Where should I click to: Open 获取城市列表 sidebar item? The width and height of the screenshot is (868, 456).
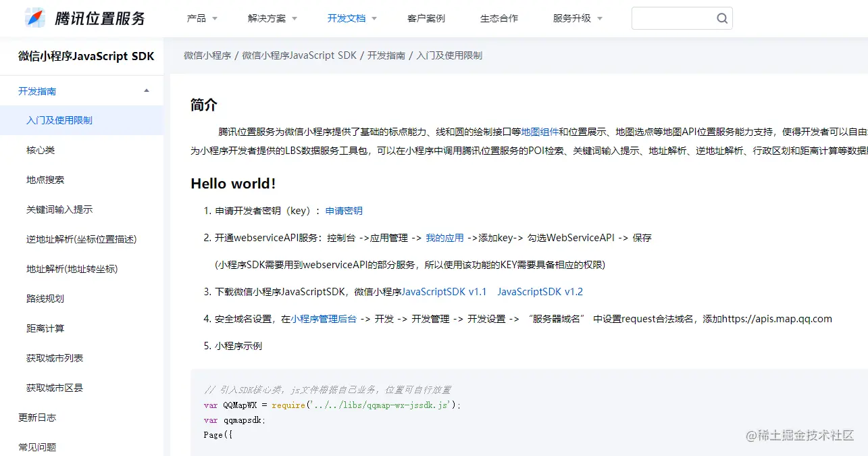point(55,358)
